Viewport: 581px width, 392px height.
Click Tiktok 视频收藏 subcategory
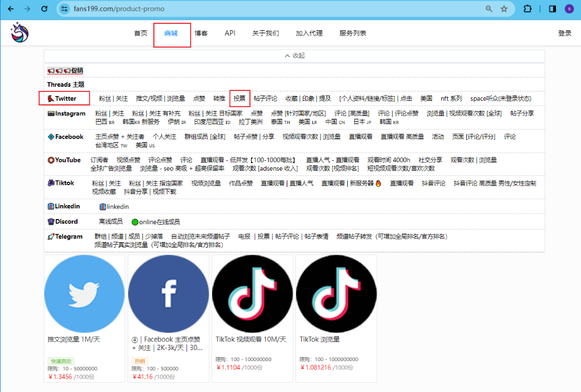point(104,192)
